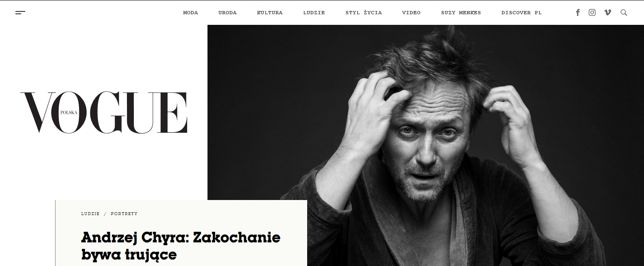
Task: Open Vogue's Instagram profile icon
Action: click(x=592, y=13)
